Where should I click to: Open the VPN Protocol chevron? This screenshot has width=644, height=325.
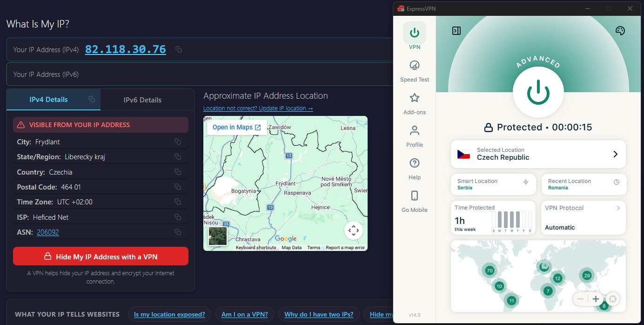point(618,208)
